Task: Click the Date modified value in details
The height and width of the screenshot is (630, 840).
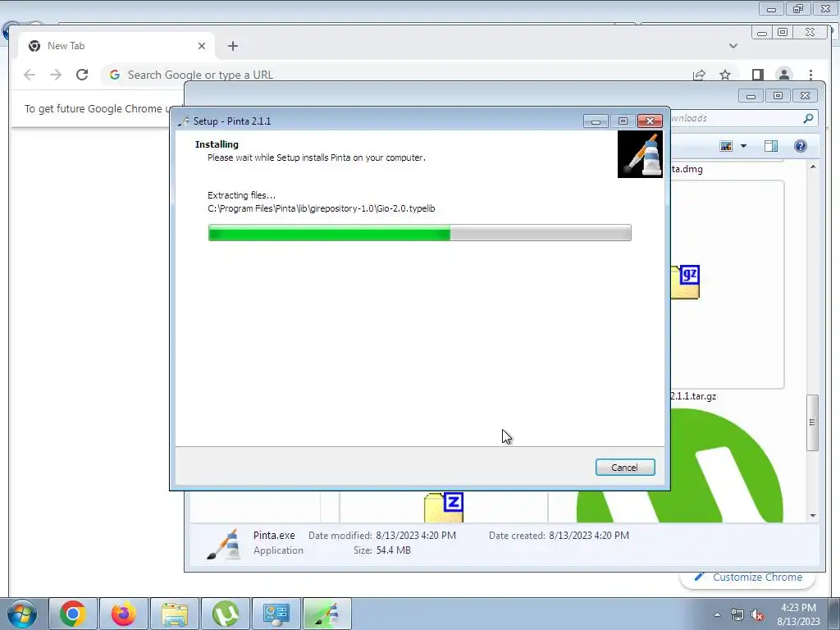Action: point(416,535)
